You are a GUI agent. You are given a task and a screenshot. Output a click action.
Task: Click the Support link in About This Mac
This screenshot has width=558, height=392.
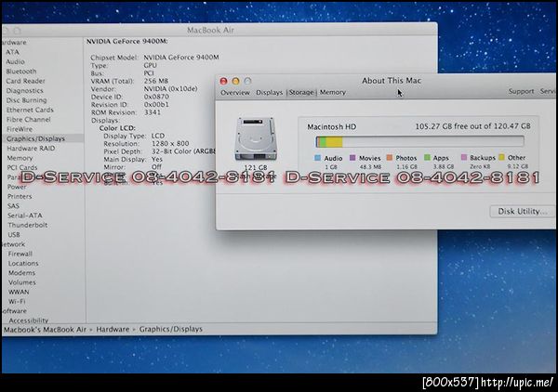pos(521,91)
